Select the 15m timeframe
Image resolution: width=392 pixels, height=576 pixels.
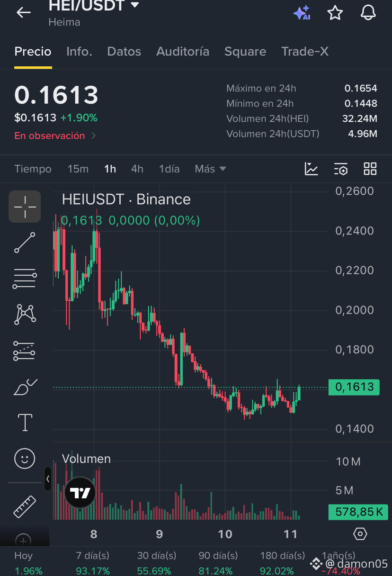click(78, 169)
